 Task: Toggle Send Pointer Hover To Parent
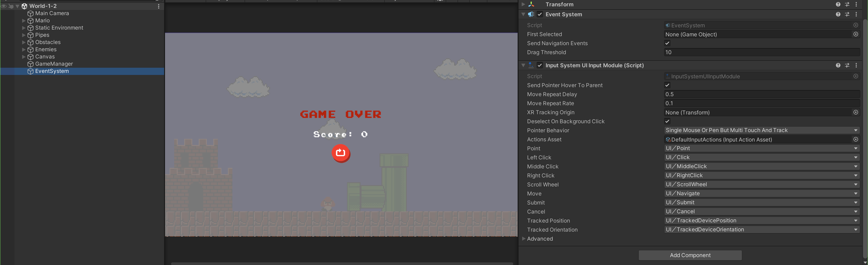click(667, 85)
